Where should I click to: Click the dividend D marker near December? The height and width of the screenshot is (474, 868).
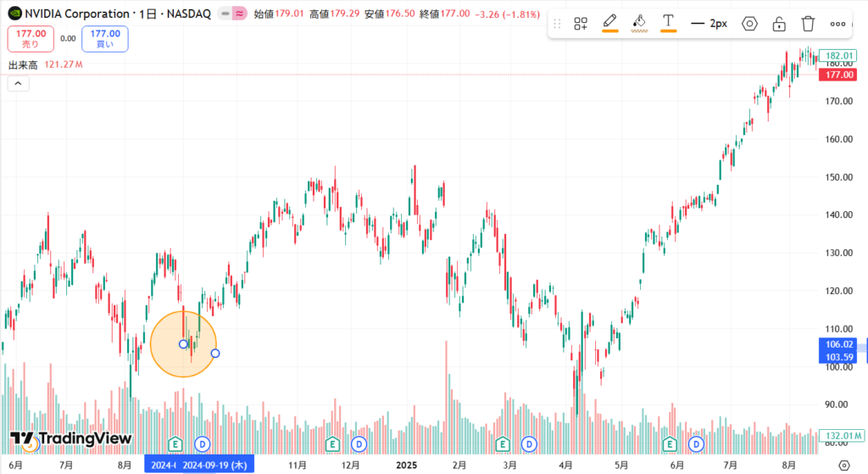coord(359,443)
